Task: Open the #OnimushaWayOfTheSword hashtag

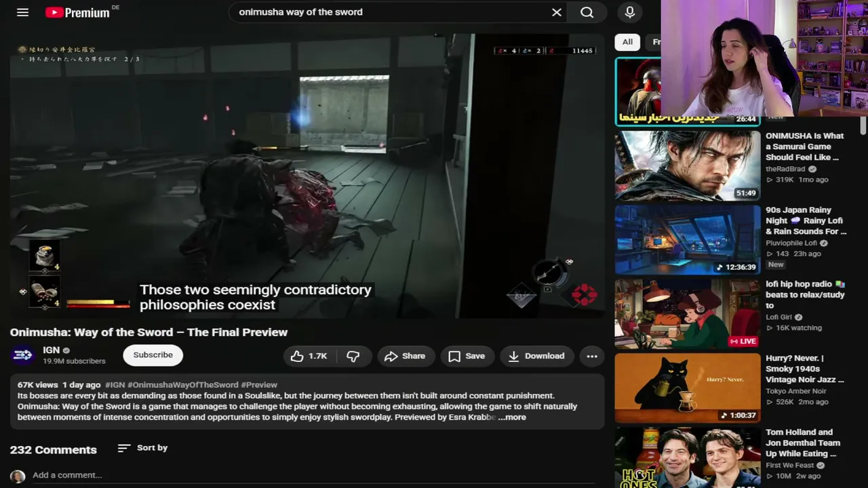Action: (x=183, y=385)
